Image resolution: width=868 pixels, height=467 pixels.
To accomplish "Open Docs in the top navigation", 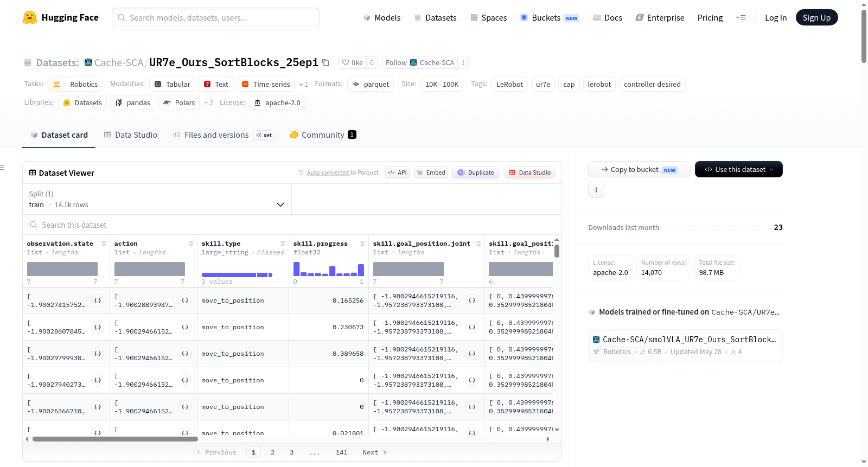I will (x=607, y=17).
